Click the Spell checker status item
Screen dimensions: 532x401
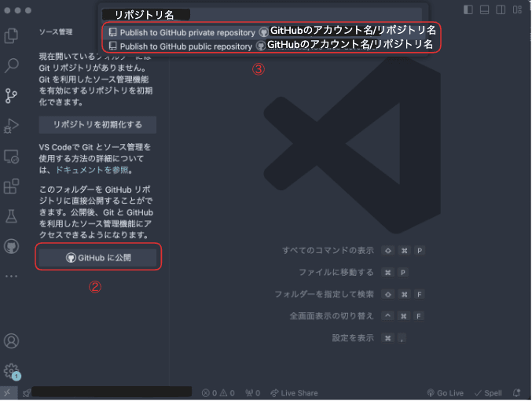(x=488, y=393)
